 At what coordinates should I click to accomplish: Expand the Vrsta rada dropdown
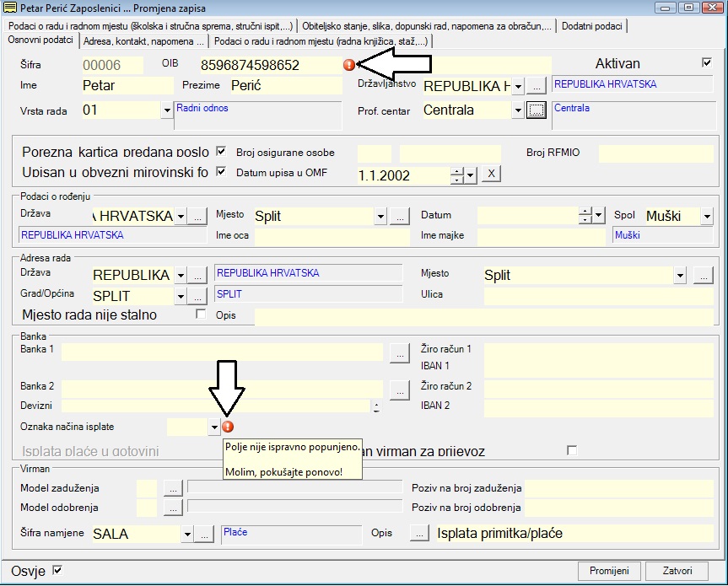tap(166, 110)
